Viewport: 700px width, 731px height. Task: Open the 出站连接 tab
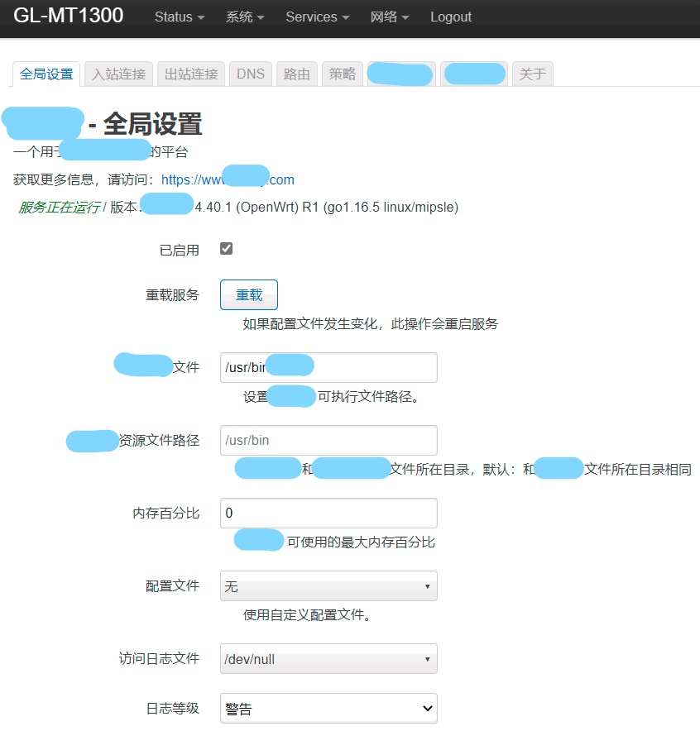click(x=190, y=73)
